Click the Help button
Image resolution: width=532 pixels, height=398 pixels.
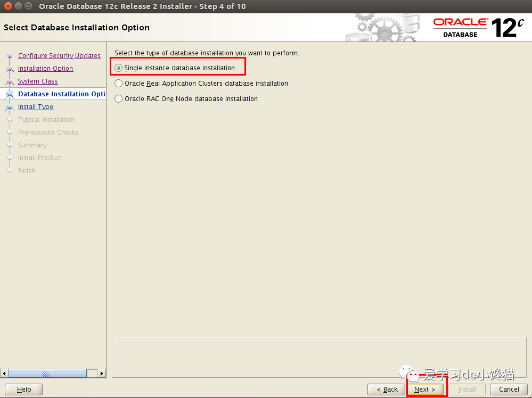(x=24, y=389)
